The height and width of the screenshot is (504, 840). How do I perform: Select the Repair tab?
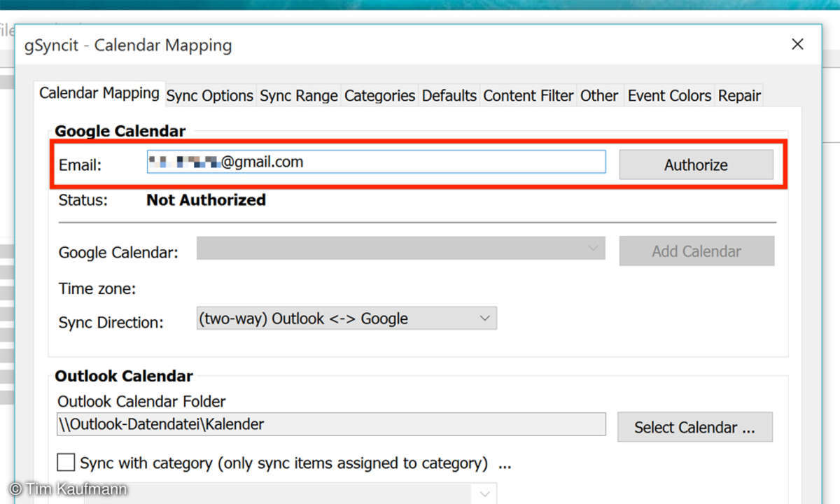pos(739,96)
